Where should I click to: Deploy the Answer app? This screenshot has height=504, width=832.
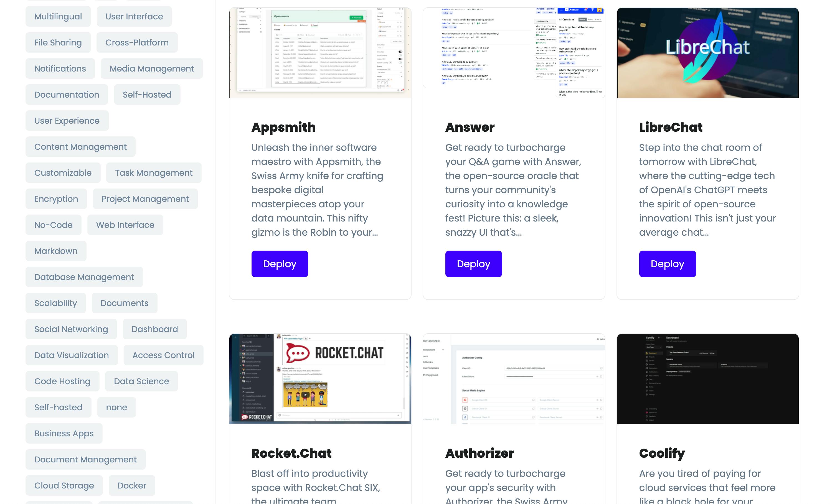coord(473,264)
